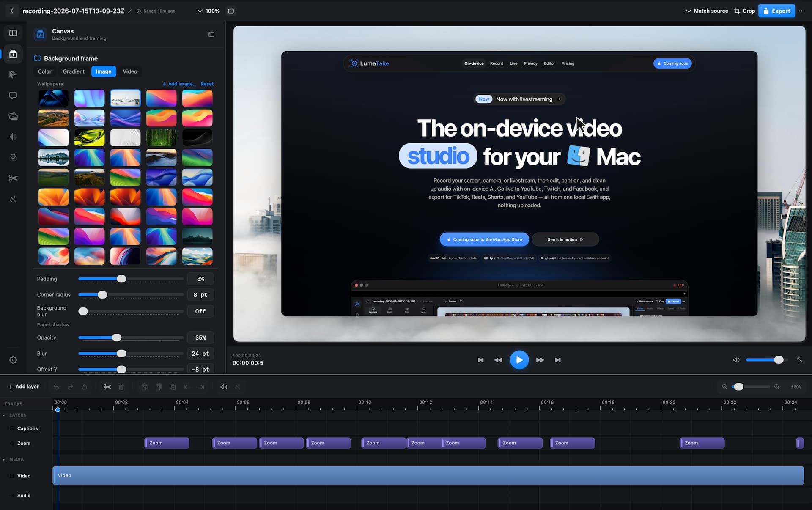Open the Canvas tool in left rail
Viewport: 812px width, 510px height.
point(13,54)
